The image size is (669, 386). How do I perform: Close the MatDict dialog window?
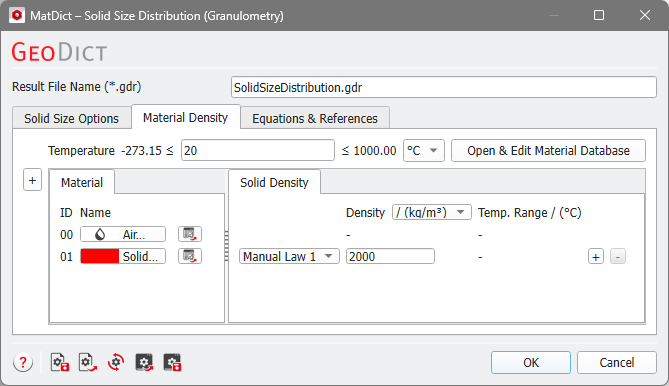pos(645,15)
